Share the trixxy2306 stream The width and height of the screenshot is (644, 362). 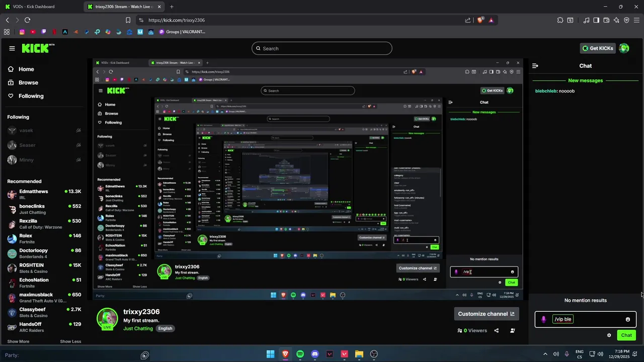497,330
